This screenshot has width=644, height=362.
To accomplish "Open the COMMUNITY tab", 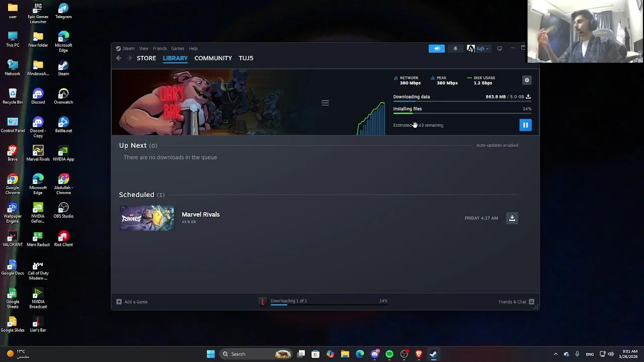I will click(x=213, y=58).
